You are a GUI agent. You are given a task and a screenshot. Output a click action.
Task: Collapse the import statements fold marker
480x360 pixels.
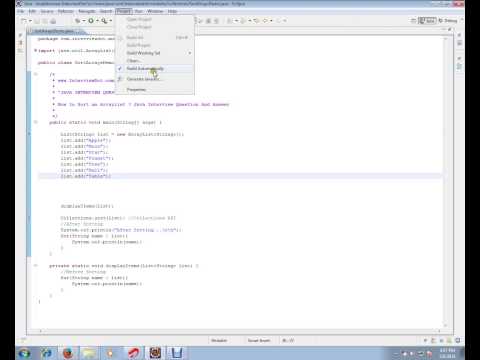click(36, 50)
